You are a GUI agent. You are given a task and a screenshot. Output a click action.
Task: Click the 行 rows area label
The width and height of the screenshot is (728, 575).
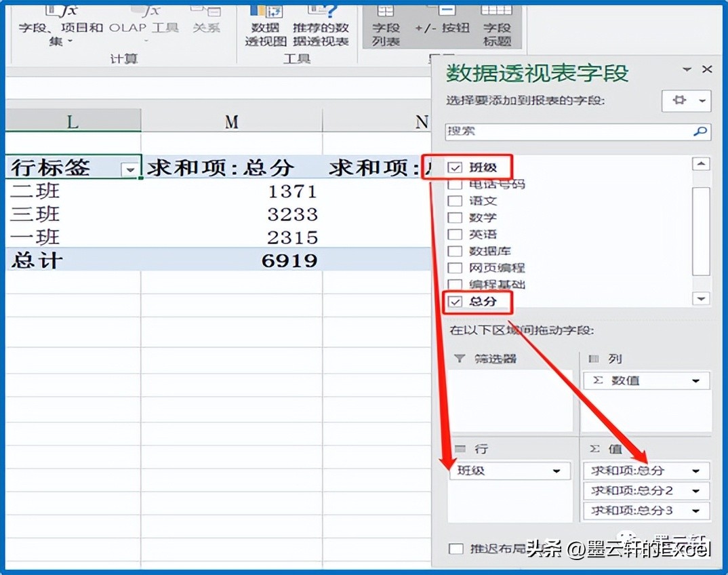[x=481, y=449]
